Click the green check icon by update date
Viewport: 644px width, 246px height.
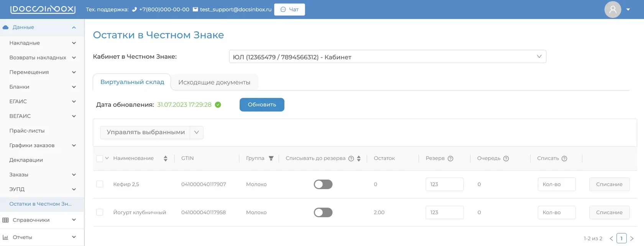click(x=218, y=105)
